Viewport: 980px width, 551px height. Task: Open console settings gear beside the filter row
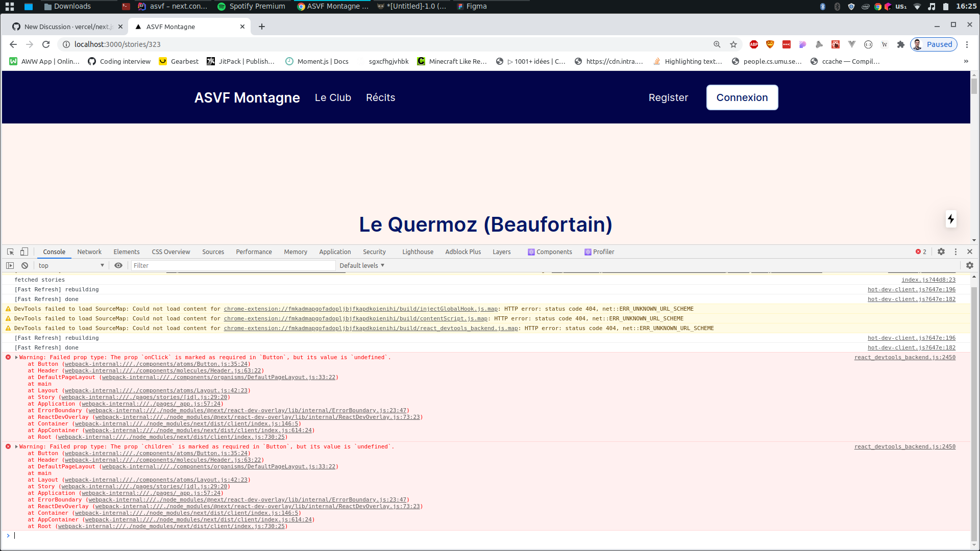(x=970, y=265)
